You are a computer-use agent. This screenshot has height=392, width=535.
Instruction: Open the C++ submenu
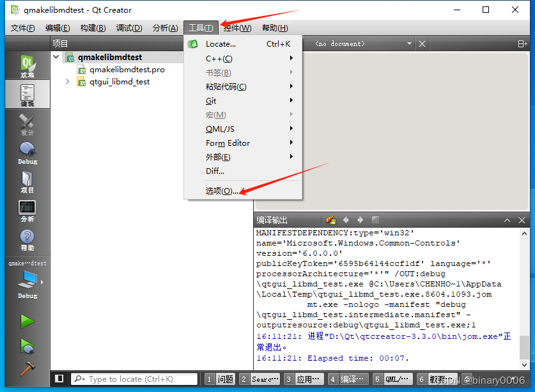[x=243, y=58]
